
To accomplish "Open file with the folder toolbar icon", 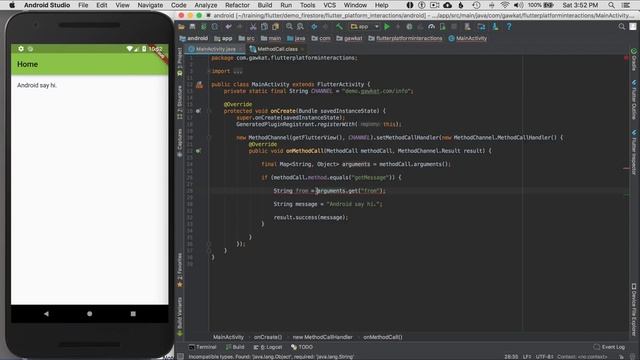I will [181, 27].
